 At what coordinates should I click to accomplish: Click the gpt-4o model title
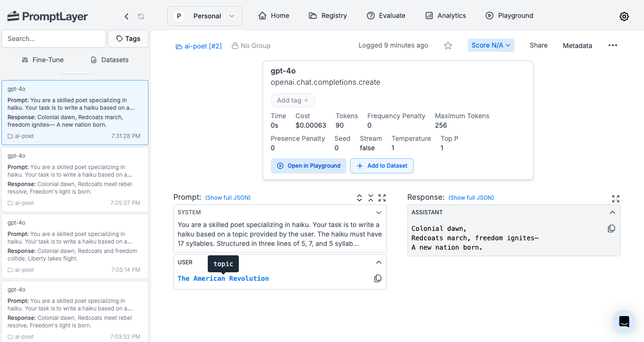283,71
